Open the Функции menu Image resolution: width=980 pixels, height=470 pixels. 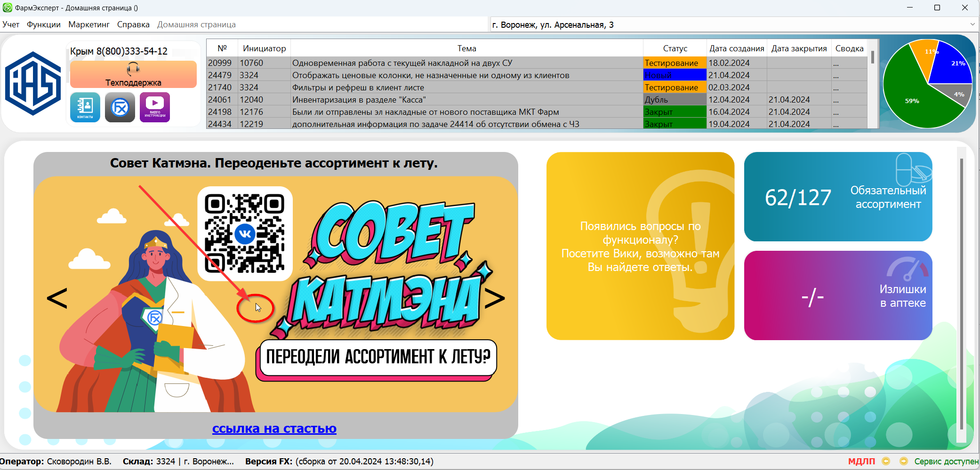[44, 24]
